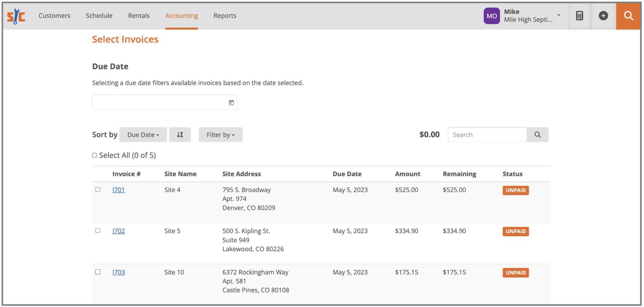Open invoice link I701

pyautogui.click(x=118, y=190)
